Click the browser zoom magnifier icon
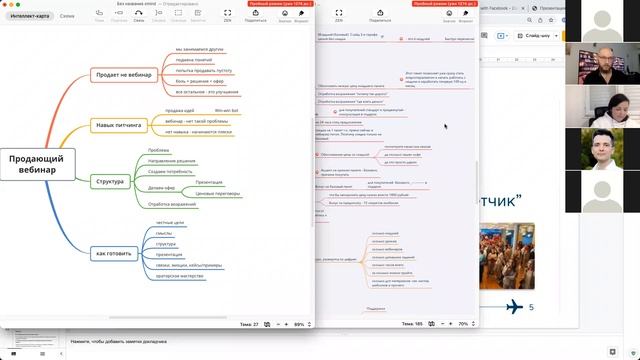The height and width of the screenshot is (360, 640). tap(529, 20)
